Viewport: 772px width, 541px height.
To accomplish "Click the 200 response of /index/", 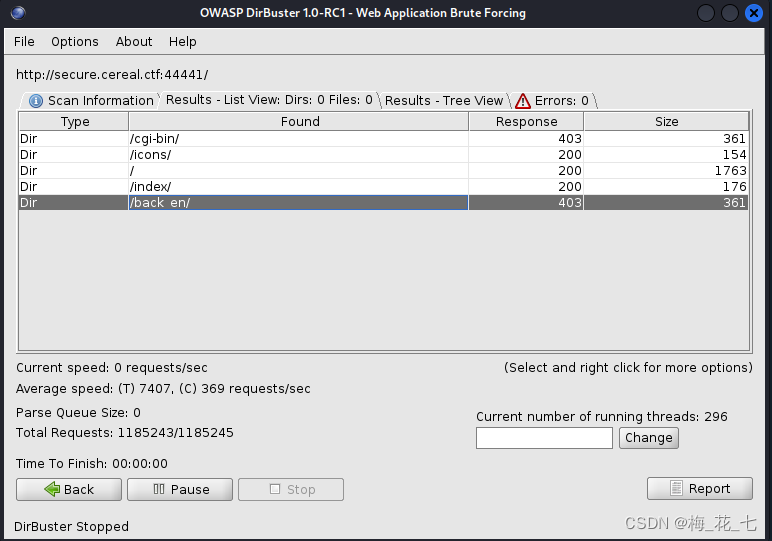I will (570, 187).
